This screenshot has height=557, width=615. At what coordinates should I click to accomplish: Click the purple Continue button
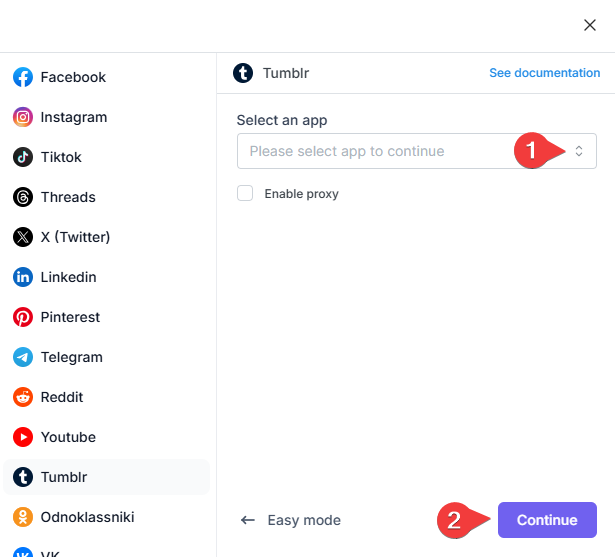tap(547, 520)
